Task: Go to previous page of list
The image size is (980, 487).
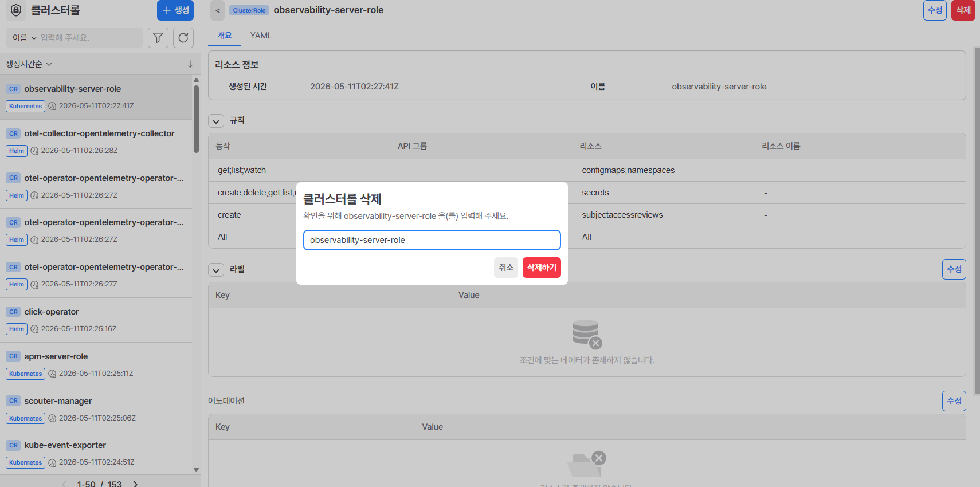Action: [x=64, y=484]
